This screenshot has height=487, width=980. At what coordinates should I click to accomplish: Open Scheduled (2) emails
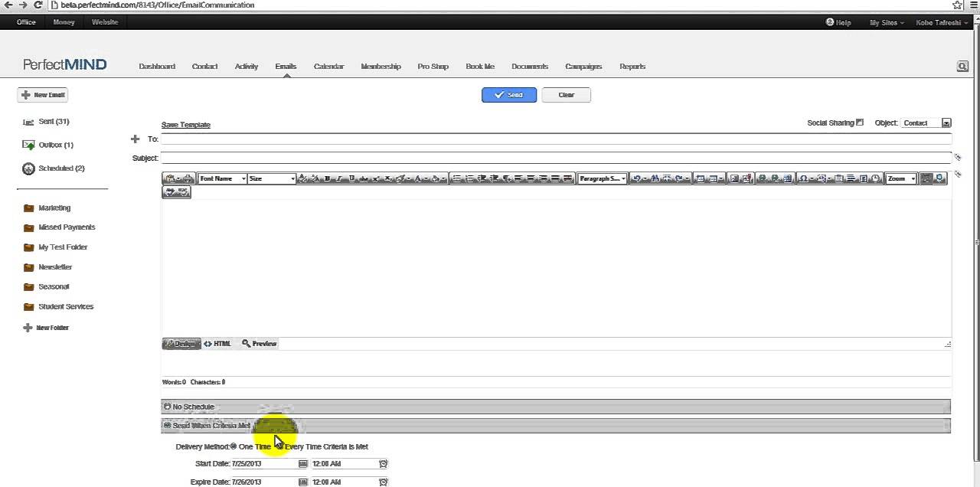[x=61, y=168]
